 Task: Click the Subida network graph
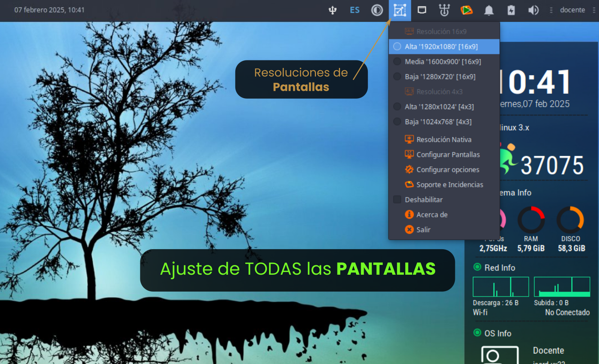point(562,287)
